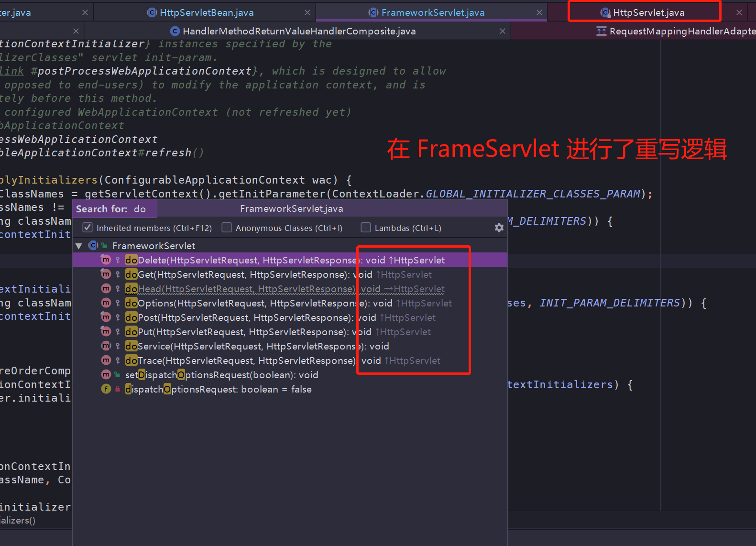Click class icon on FrameworkServlet.java tab
756x546 pixels.
pyautogui.click(x=373, y=12)
